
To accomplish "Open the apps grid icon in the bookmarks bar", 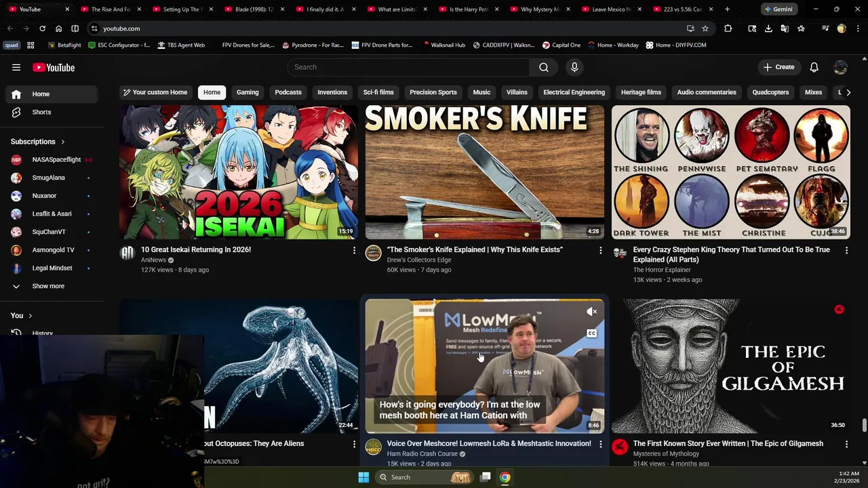I will coord(31,45).
